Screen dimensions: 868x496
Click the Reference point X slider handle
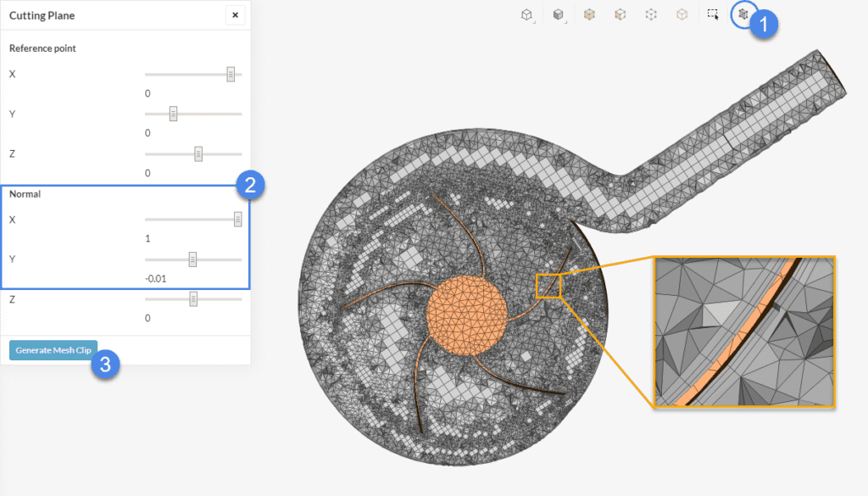click(x=230, y=75)
